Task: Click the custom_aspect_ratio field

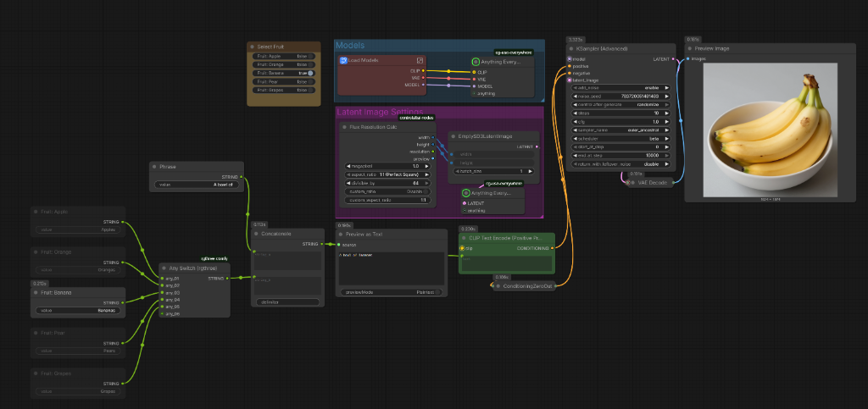Action: [x=387, y=200]
